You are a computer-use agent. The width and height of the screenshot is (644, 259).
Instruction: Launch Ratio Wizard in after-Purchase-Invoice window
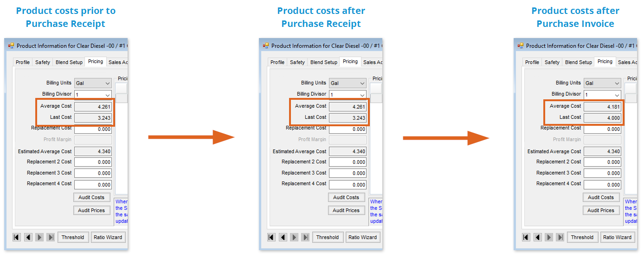click(618, 237)
